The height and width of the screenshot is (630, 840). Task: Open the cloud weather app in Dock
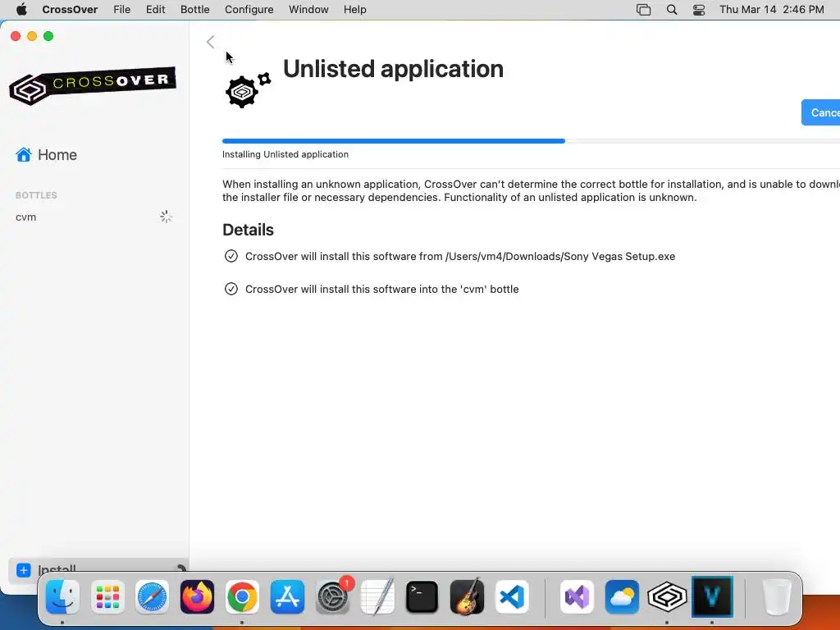(x=622, y=596)
